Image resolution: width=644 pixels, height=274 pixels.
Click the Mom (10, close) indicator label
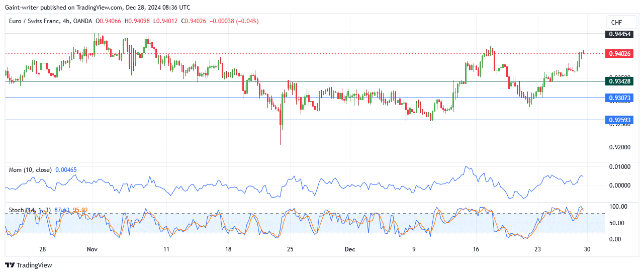[x=30, y=170]
